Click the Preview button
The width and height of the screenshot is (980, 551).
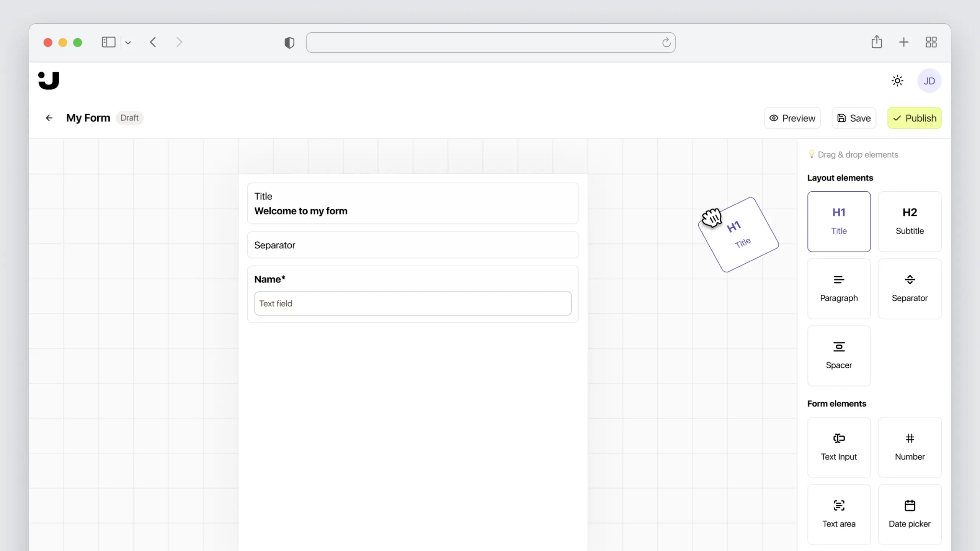792,118
